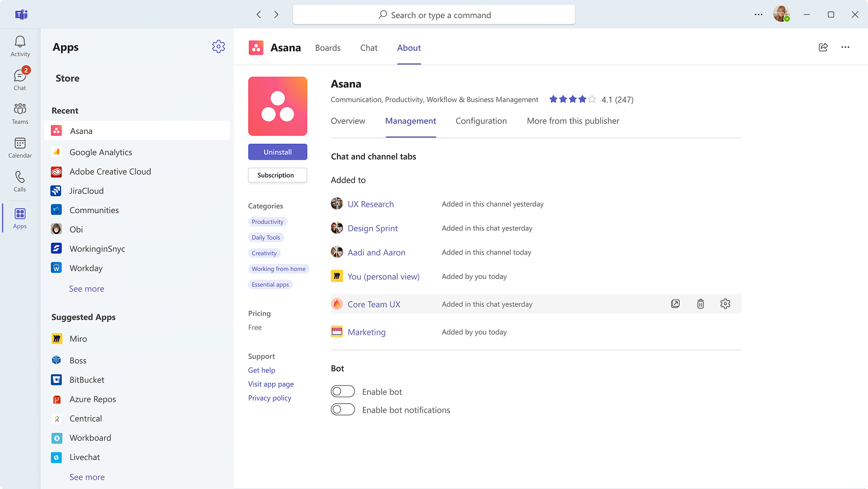Image resolution: width=868 pixels, height=489 pixels.
Task: Turn on Enable bot notifications
Action: point(343,410)
